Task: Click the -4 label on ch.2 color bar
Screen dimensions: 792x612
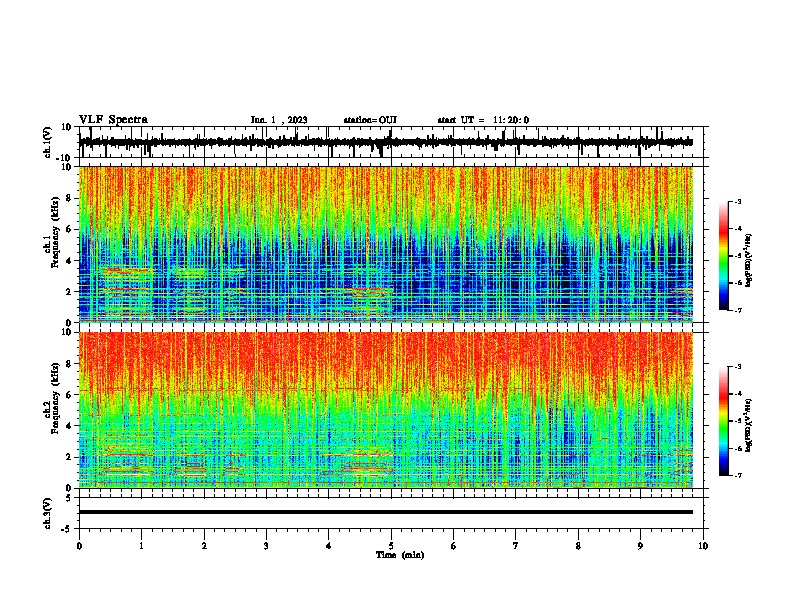Action: [x=738, y=394]
